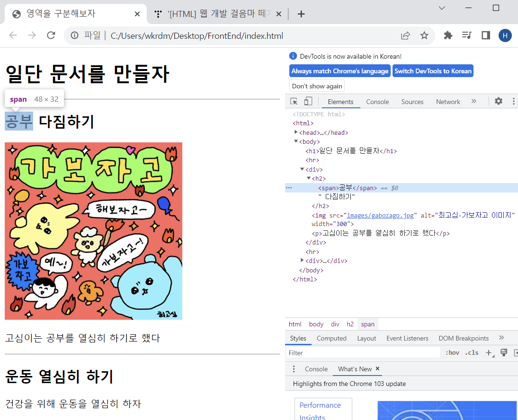Open images/gabozago.jpg source link
Viewport: 518px width, 420px height.
point(380,216)
